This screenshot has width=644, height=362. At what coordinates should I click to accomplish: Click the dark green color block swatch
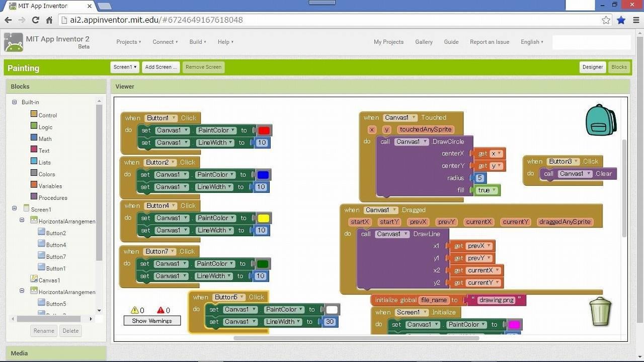pyautogui.click(x=262, y=263)
